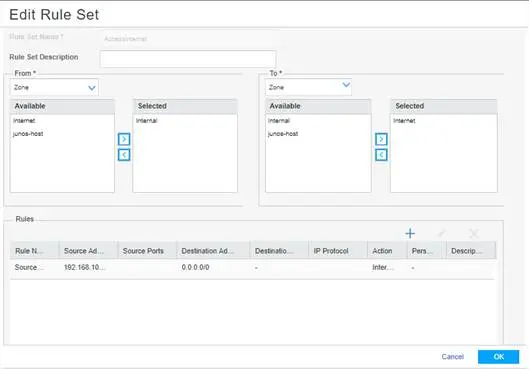Click the Description column header
529x369 pixels.
tap(471, 251)
